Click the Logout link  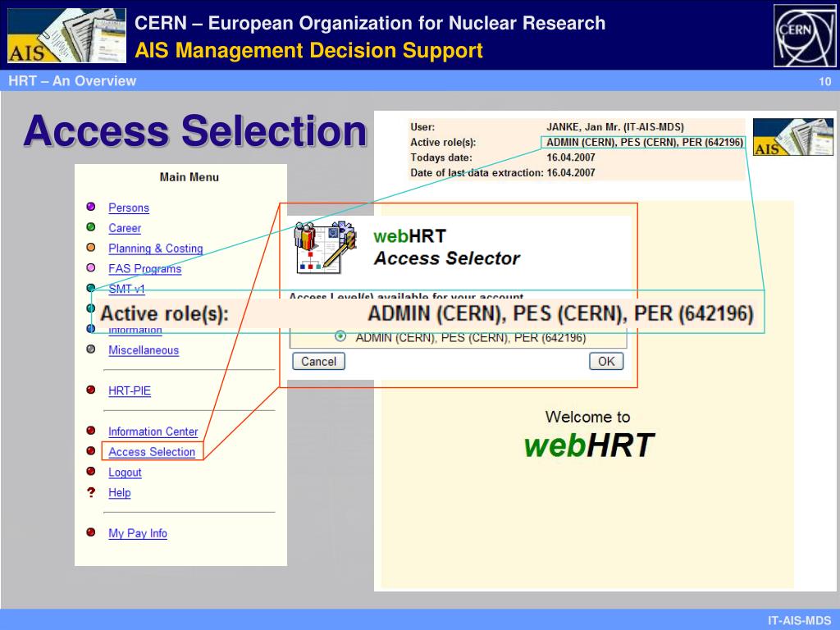[125, 472]
